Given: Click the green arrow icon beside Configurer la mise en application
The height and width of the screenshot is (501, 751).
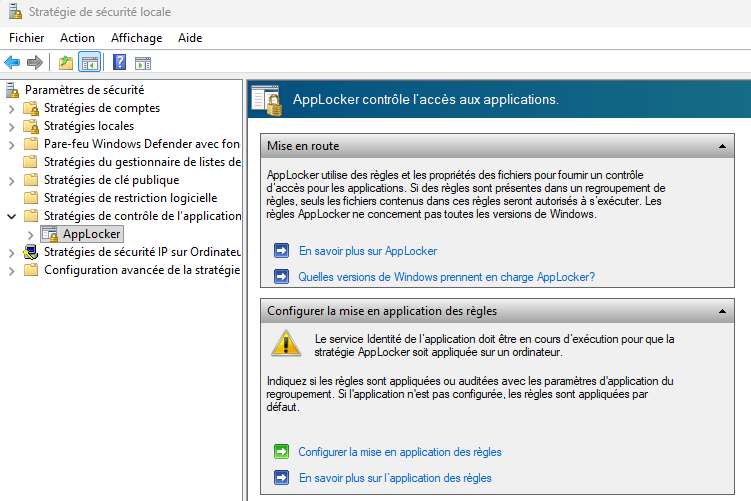Looking at the screenshot, I should point(282,451).
